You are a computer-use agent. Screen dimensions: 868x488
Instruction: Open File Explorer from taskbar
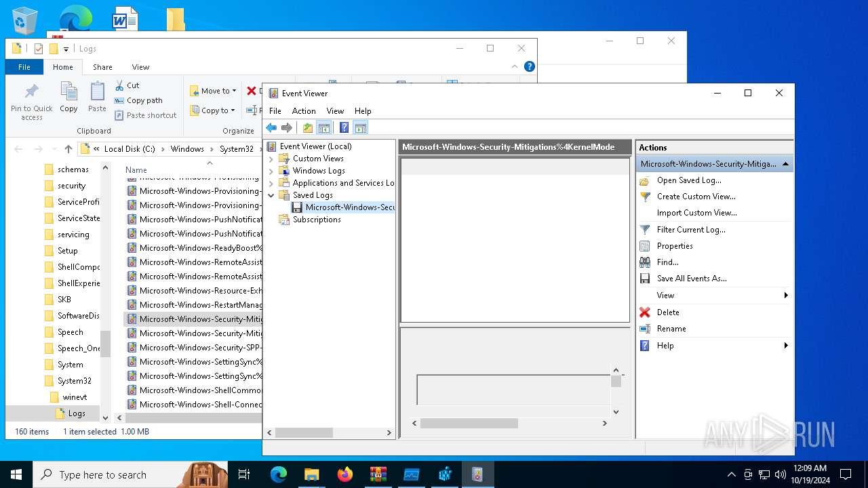click(x=312, y=474)
